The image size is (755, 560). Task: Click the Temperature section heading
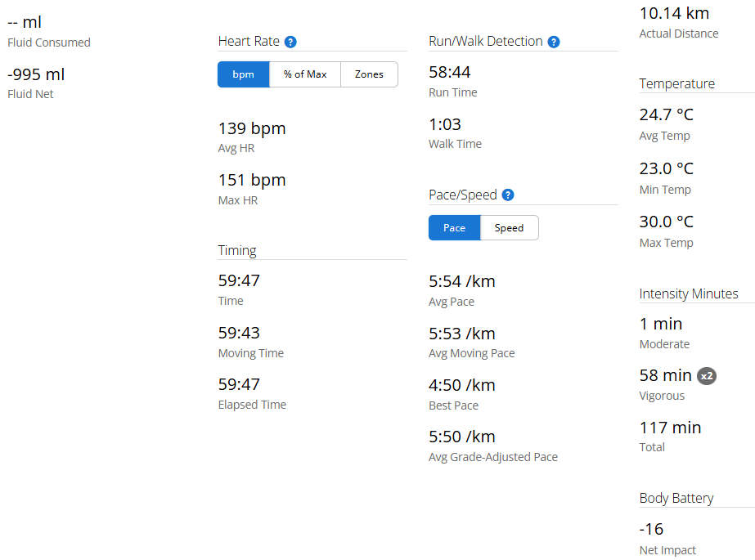(x=676, y=83)
